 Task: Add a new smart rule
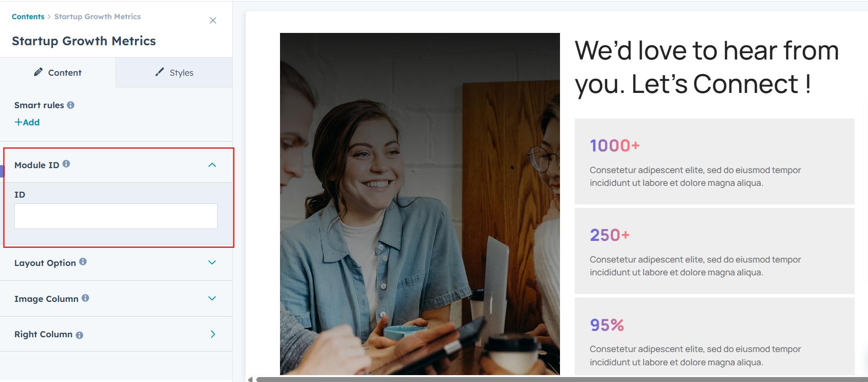click(28, 122)
